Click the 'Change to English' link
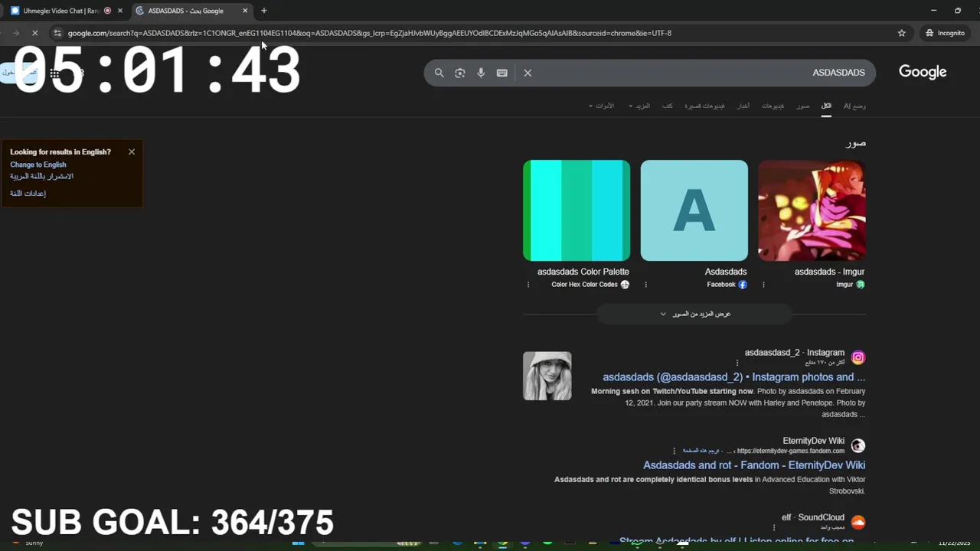 tap(38, 165)
